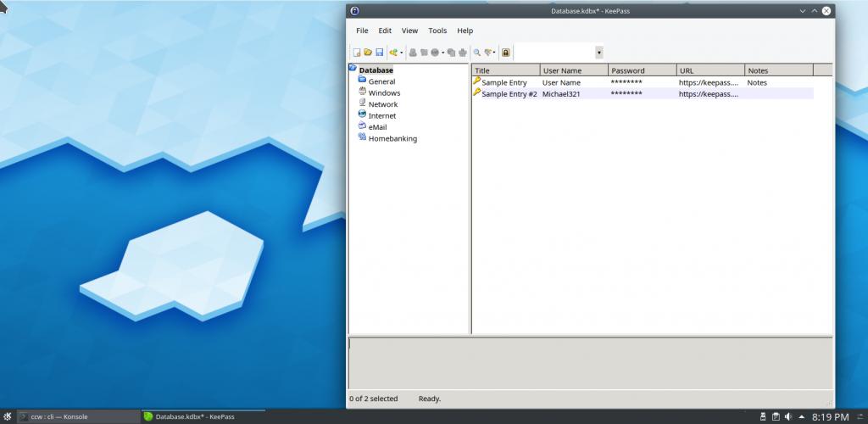Viewport: 868px width, 424px height.
Task: Click the New database toolbar icon
Action: (x=357, y=53)
